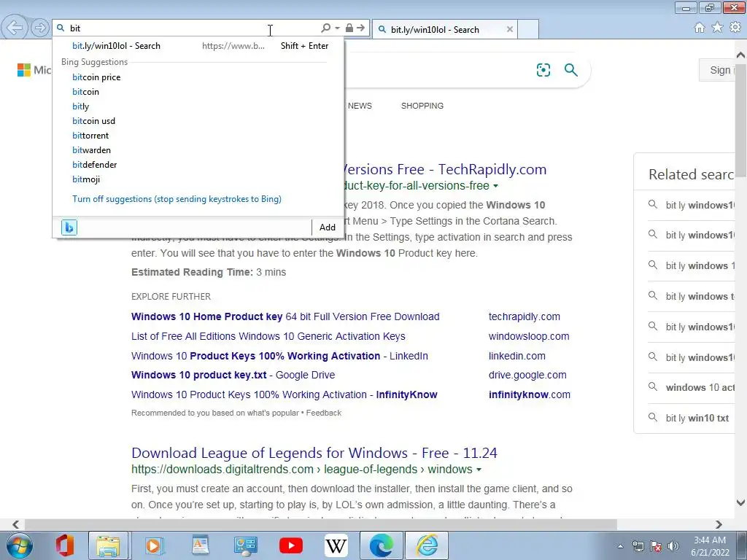
Task: Open the InfinityKnow activation keys link
Action: 285,394
